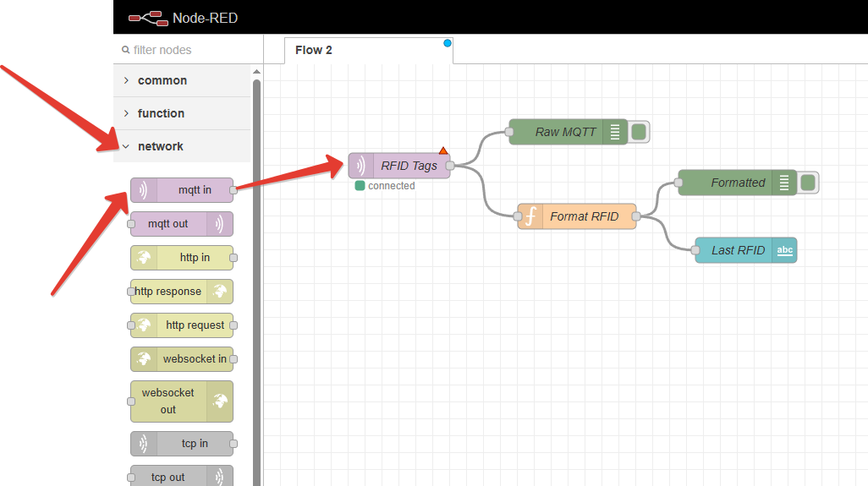The width and height of the screenshot is (868, 486).
Task: Choose the tcp in palette node
Action: click(182, 444)
